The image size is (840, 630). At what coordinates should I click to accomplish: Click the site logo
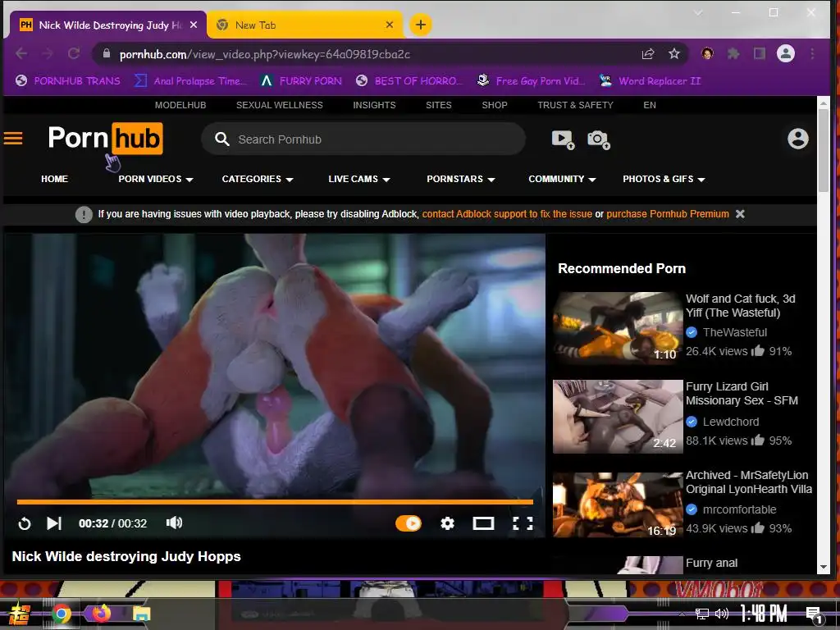(x=106, y=138)
